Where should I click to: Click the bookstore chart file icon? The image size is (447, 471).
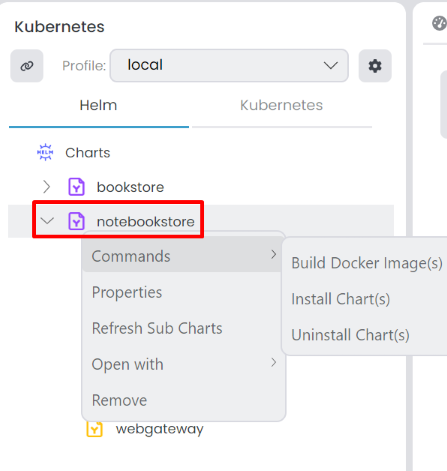click(x=77, y=187)
